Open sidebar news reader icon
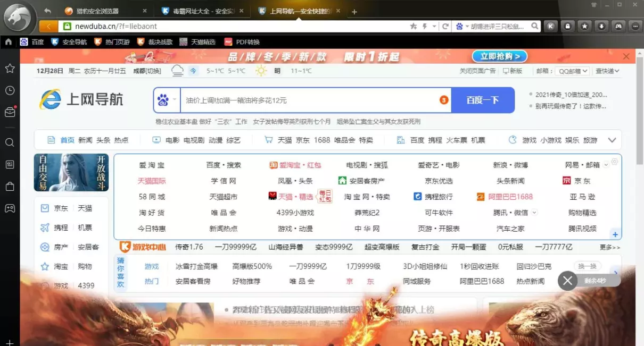Viewport: 644px width, 346px height. point(10,164)
